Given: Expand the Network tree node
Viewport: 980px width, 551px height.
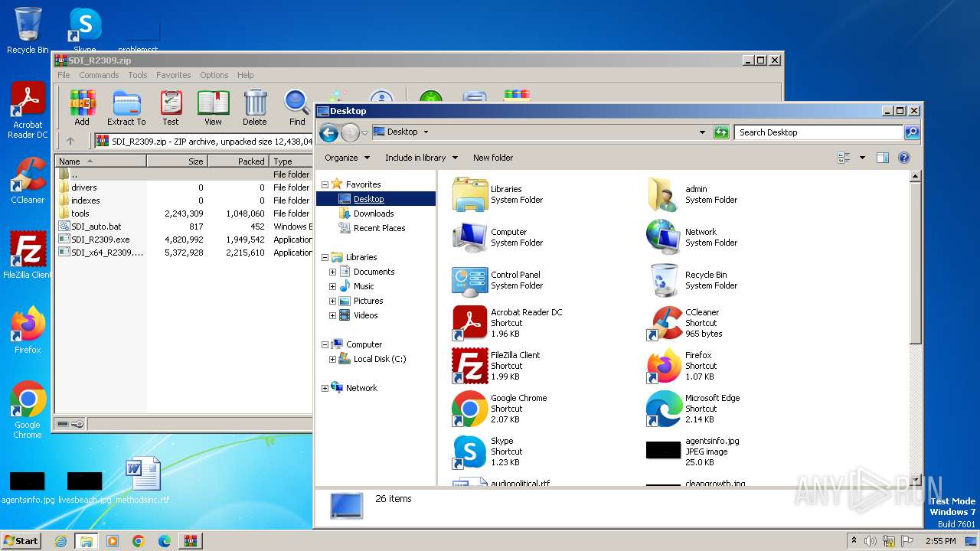Looking at the screenshot, I should click(325, 388).
